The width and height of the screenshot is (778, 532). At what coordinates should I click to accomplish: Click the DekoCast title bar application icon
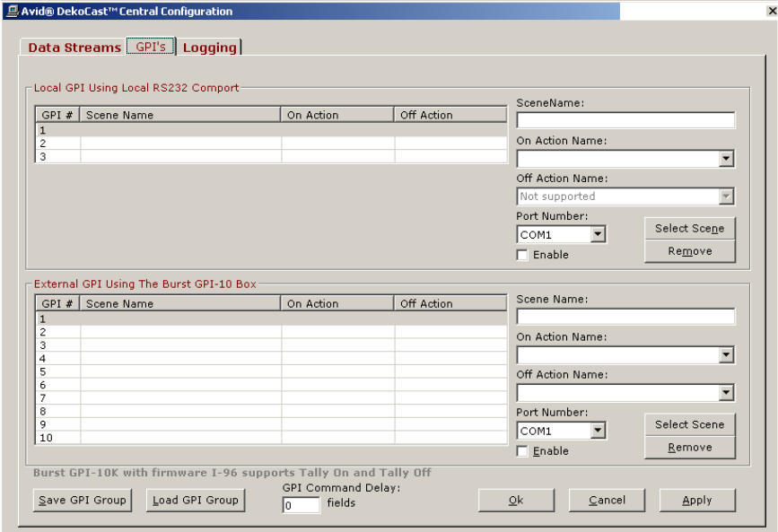[13, 11]
